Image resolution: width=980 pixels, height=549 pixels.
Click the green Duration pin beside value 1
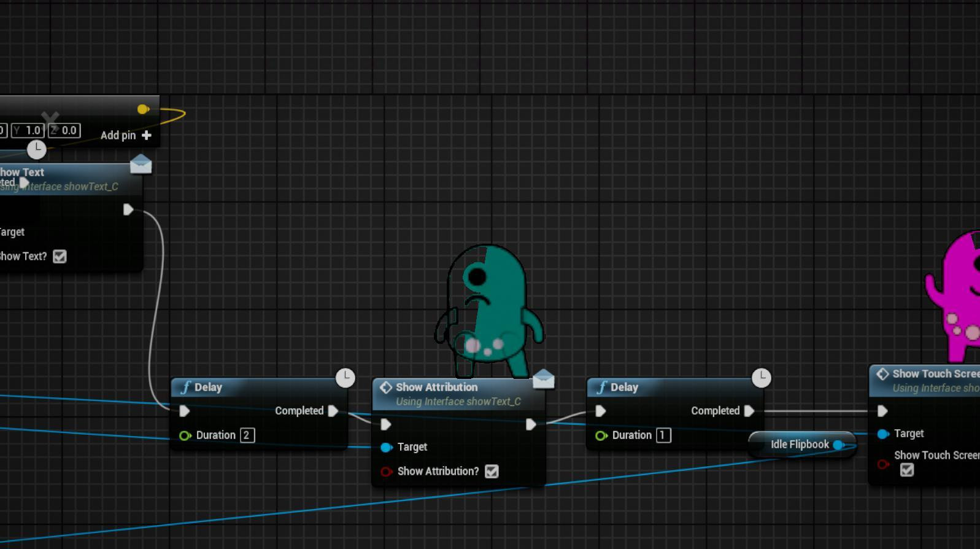(601, 435)
